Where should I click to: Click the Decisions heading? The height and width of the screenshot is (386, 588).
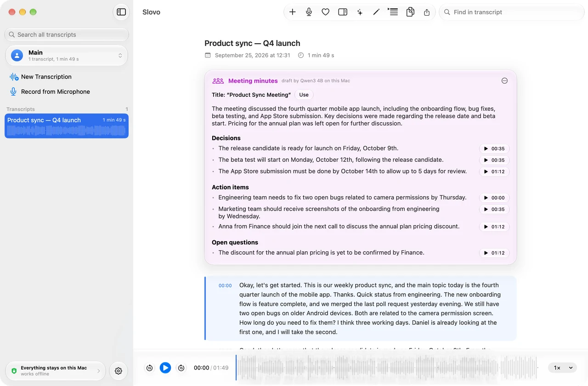(x=226, y=138)
